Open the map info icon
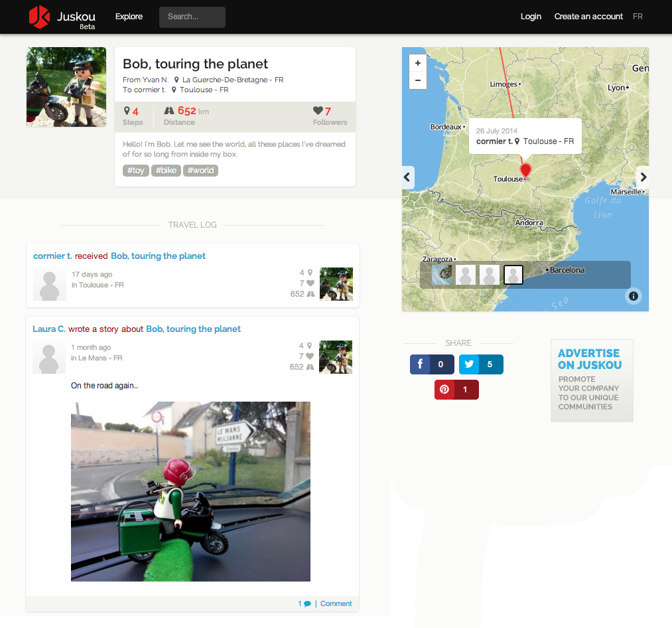This screenshot has width=672, height=628. 633,296
